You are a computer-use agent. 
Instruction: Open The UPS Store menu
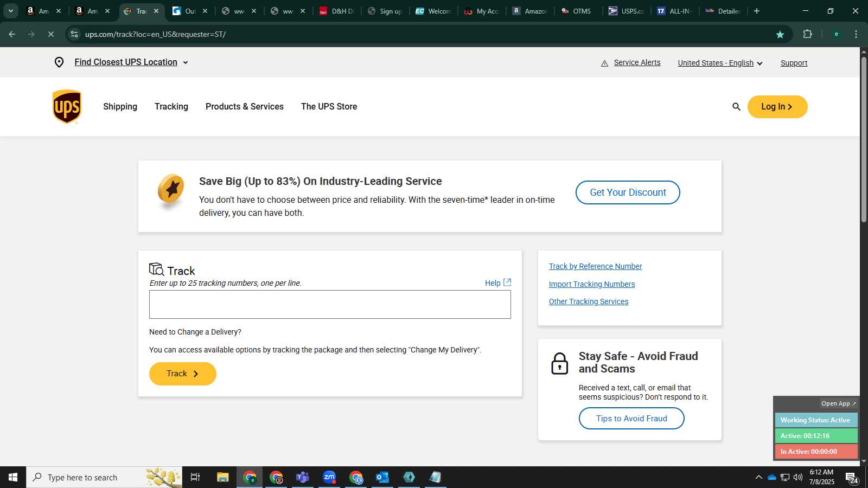pyautogui.click(x=329, y=107)
